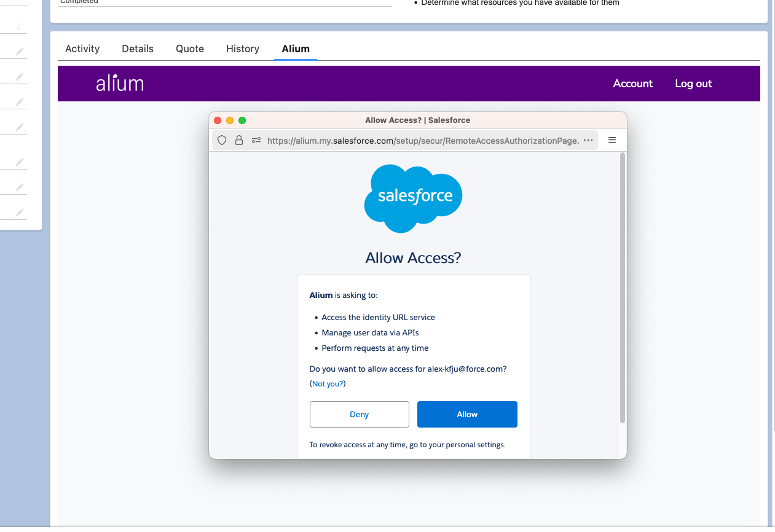This screenshot has width=775, height=532.
Task: Click 'Manage user data via APIs' text
Action: coord(370,333)
